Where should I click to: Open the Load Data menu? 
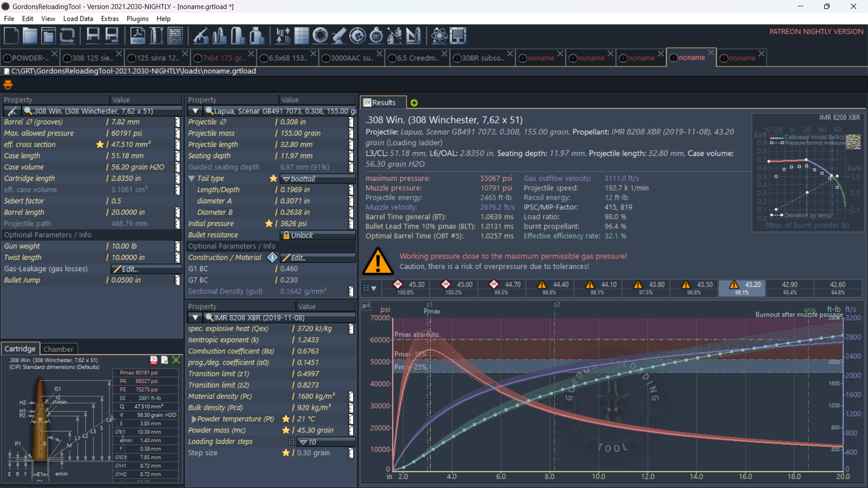tap(78, 19)
